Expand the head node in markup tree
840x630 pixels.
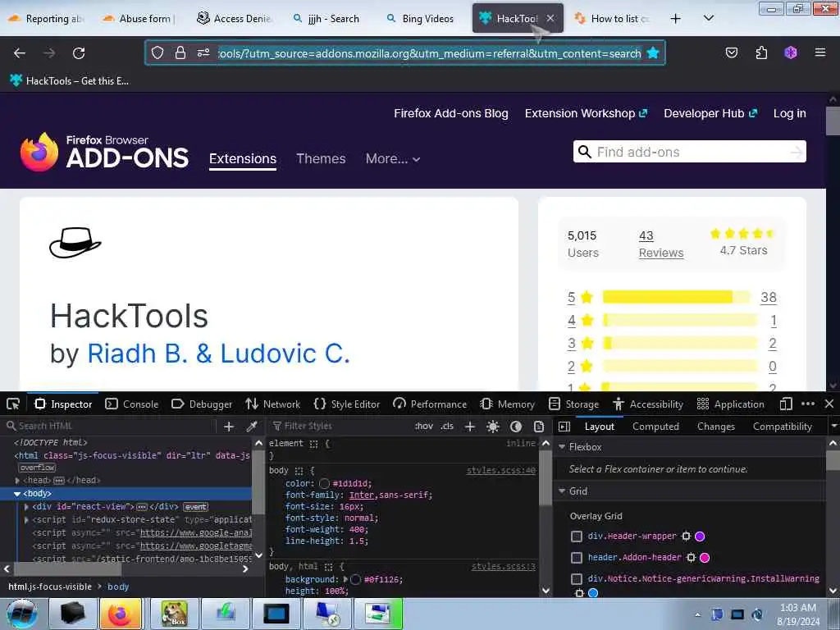pyautogui.click(x=18, y=481)
